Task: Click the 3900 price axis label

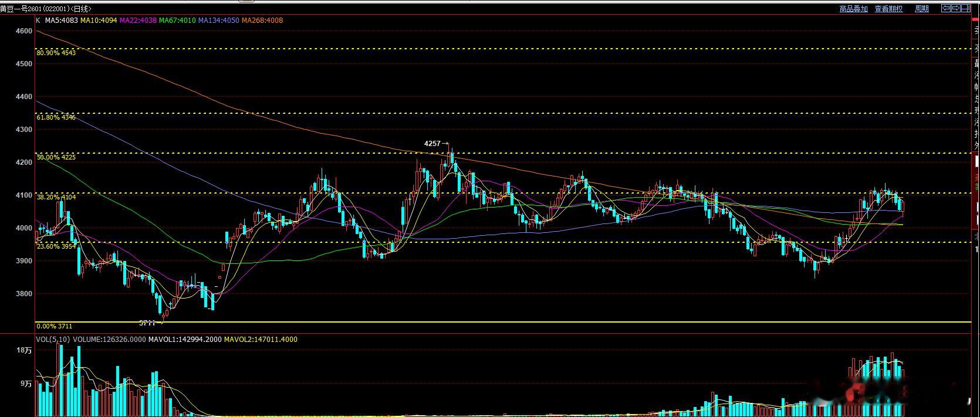Action: coord(24,260)
